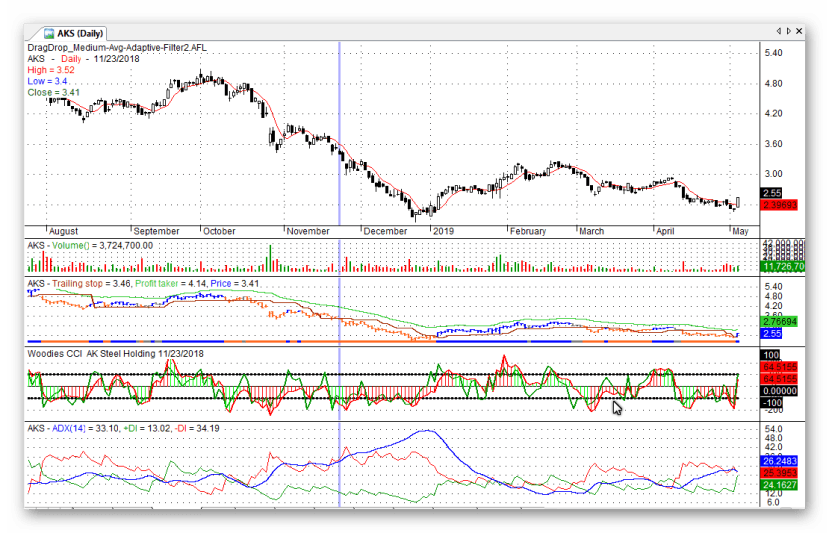The width and height of the screenshot is (829, 533).
Task: Click the green '+DI = 13.02' label
Action: pos(147,428)
